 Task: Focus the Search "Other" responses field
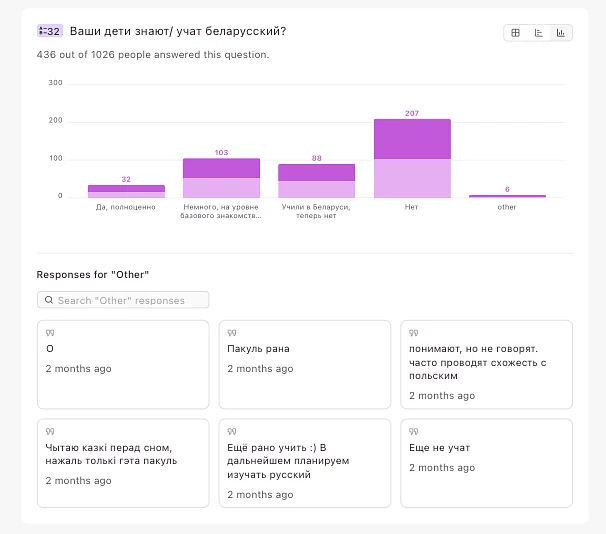(130, 300)
